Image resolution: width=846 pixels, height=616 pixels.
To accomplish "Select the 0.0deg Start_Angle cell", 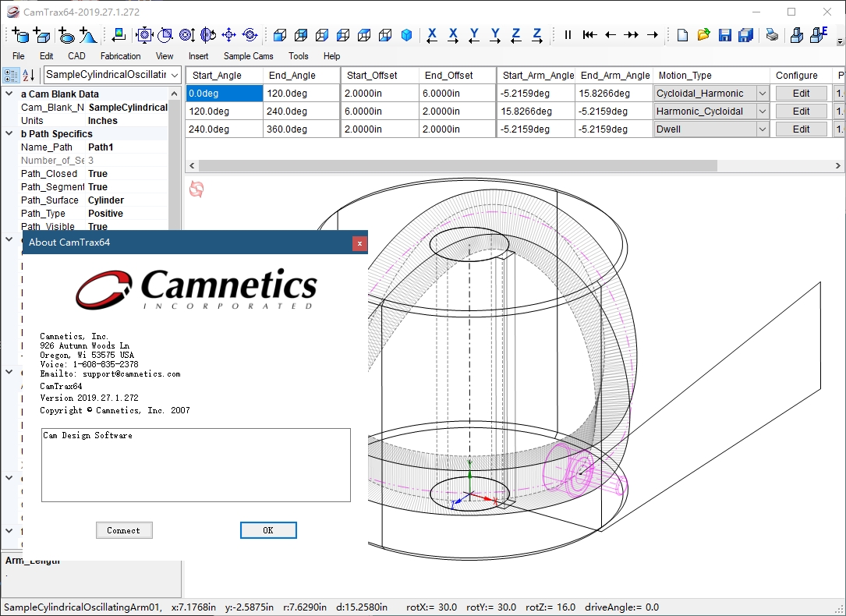I will (x=224, y=94).
